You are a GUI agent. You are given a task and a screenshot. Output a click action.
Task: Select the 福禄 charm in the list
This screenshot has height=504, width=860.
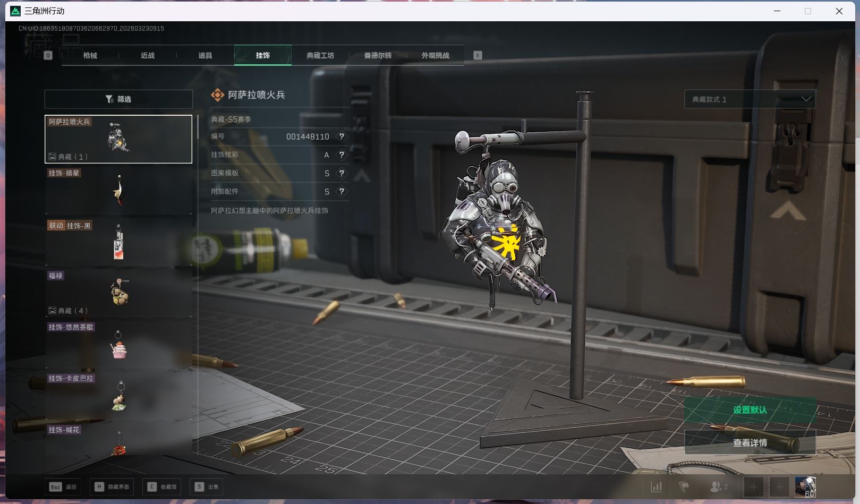pos(118,292)
